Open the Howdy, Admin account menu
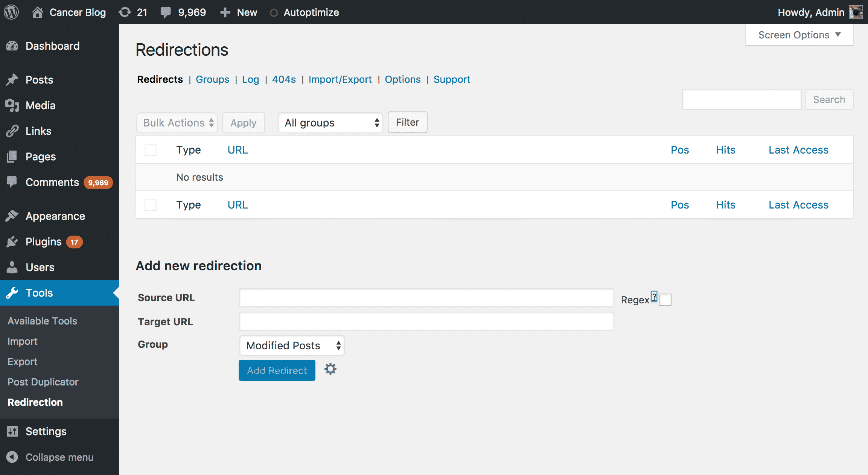The height and width of the screenshot is (475, 868). 820,12
